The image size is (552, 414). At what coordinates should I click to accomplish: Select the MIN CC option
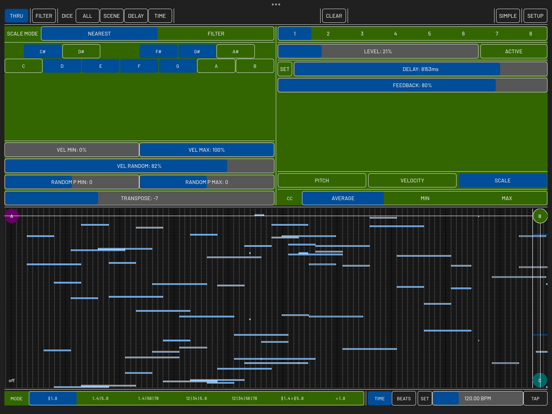(425, 198)
